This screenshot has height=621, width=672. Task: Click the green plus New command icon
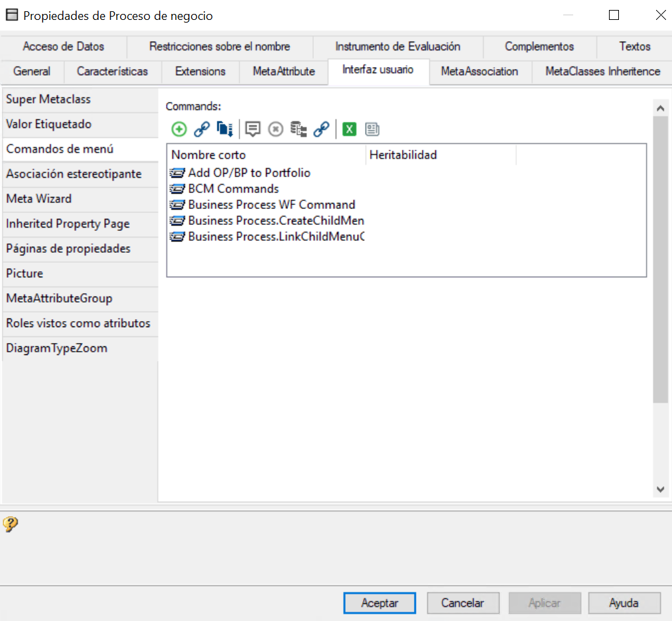[x=178, y=129]
